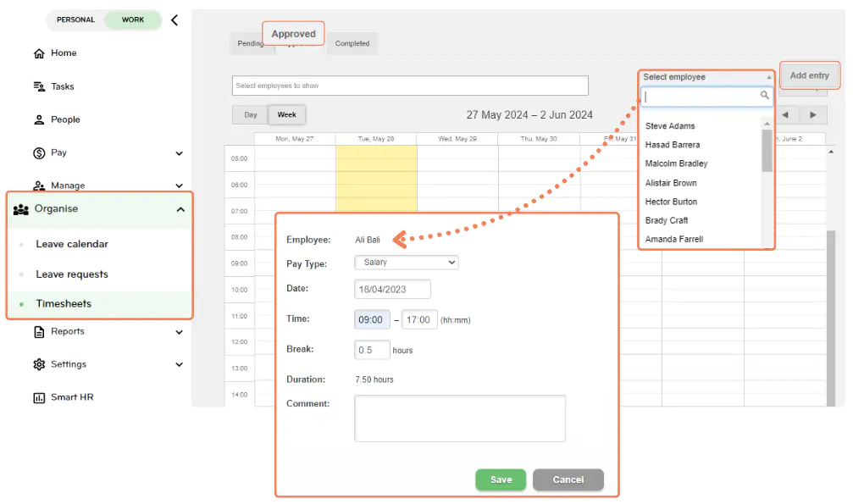853x504 pixels.
Task: Open Home in the sidebar
Action: pyautogui.click(x=64, y=53)
